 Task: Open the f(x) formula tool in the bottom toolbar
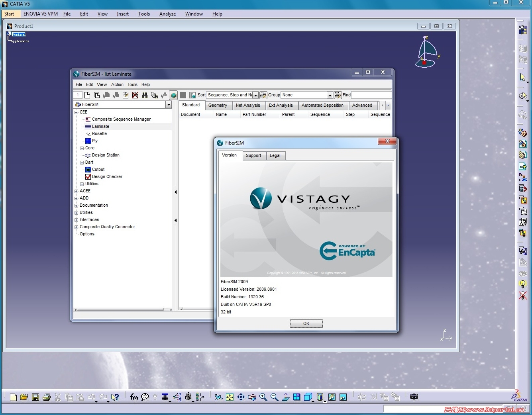133,397
